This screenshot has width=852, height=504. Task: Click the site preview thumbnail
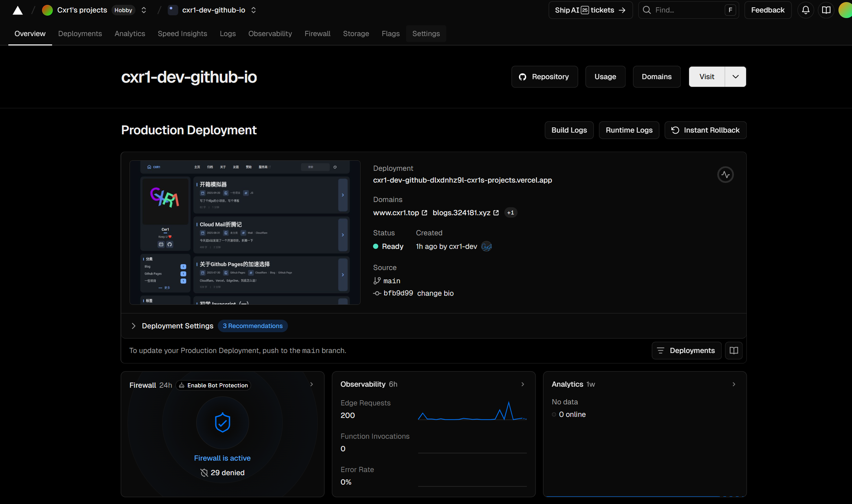point(245,233)
